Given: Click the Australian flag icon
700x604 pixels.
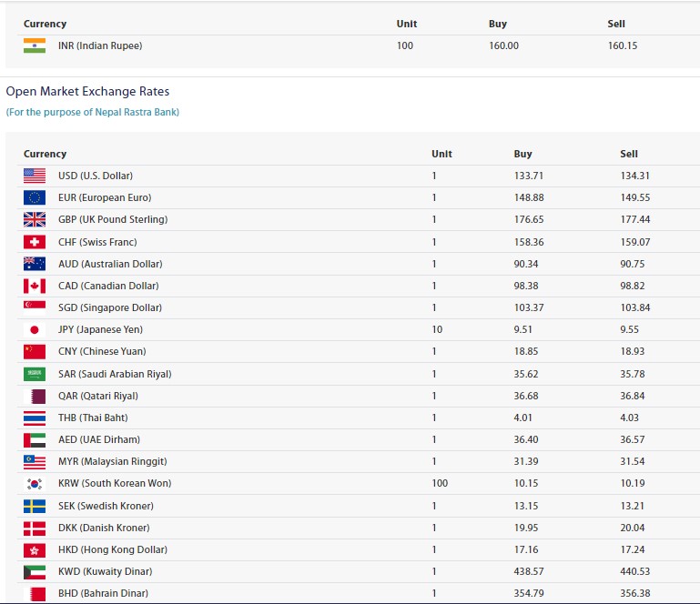Looking at the screenshot, I should (35, 264).
